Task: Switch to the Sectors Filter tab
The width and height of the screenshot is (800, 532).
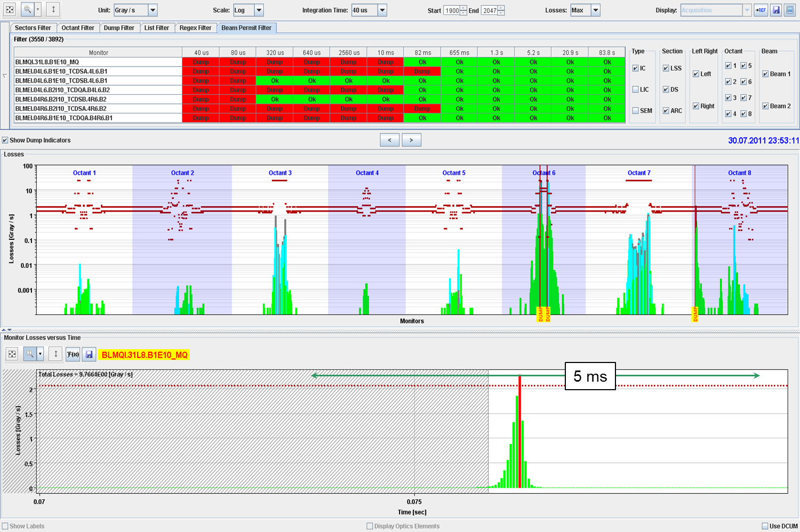Action: (33, 28)
